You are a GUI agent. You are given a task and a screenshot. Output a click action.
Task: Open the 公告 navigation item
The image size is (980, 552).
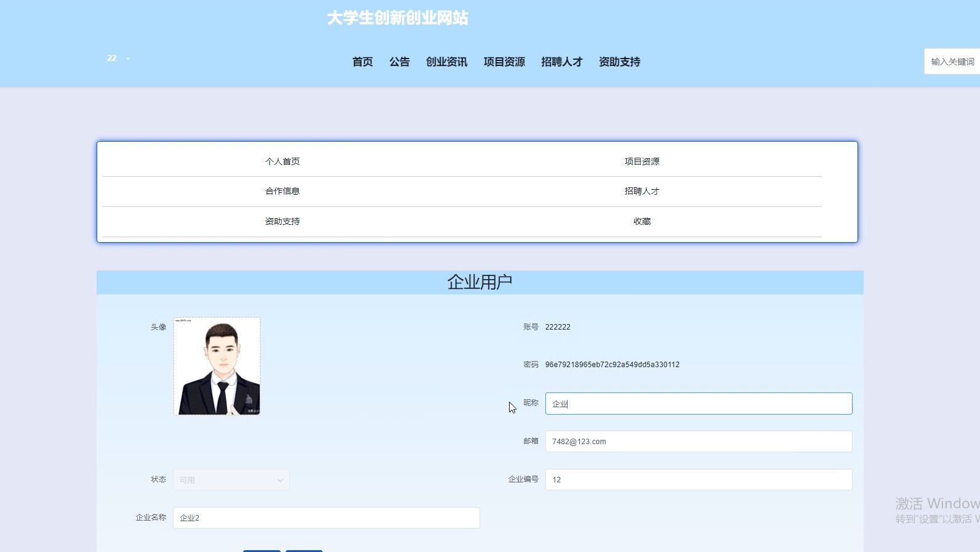click(x=400, y=62)
